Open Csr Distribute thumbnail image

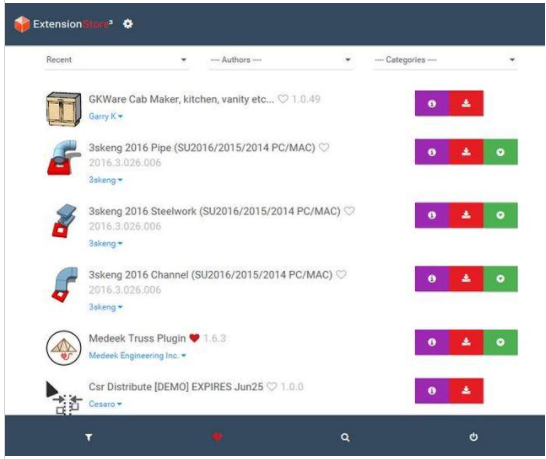tap(64, 397)
